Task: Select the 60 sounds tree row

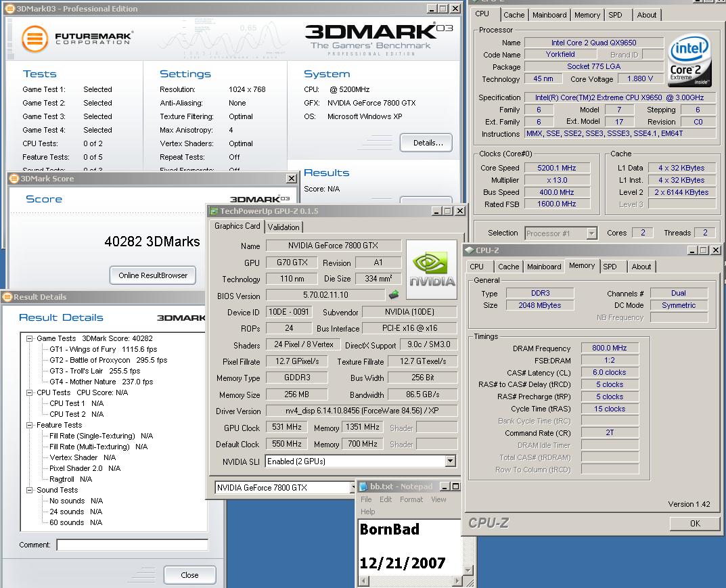Action: (76, 522)
